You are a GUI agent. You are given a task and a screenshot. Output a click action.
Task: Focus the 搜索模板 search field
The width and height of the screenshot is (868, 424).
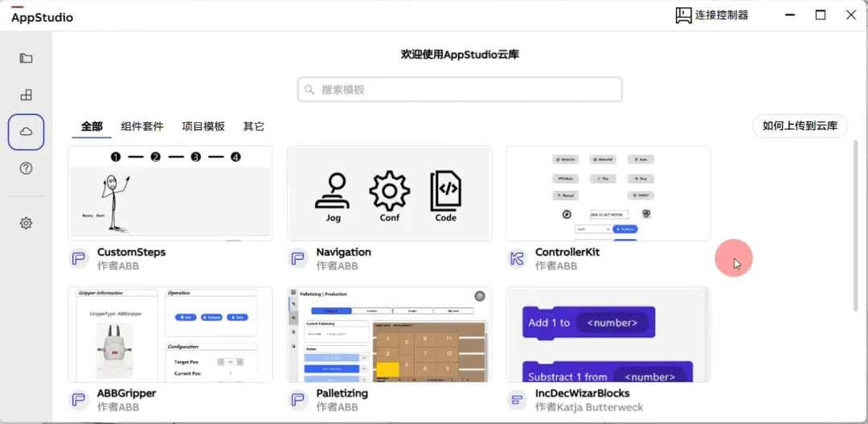pyautogui.click(x=460, y=89)
